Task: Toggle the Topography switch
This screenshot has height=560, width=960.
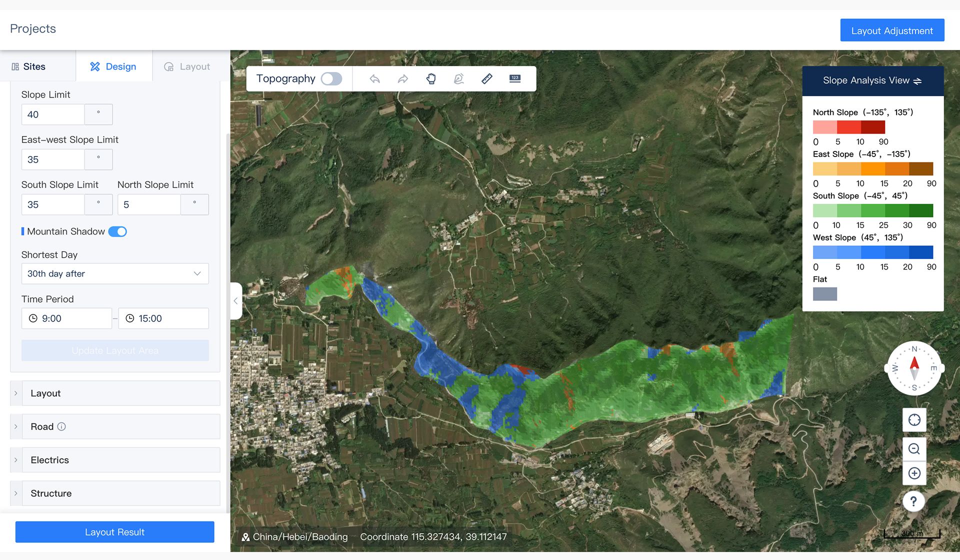Action: [x=331, y=78]
